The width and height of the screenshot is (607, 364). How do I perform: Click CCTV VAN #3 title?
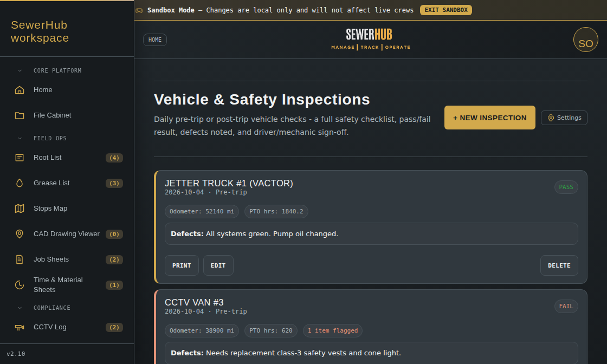coord(194,302)
